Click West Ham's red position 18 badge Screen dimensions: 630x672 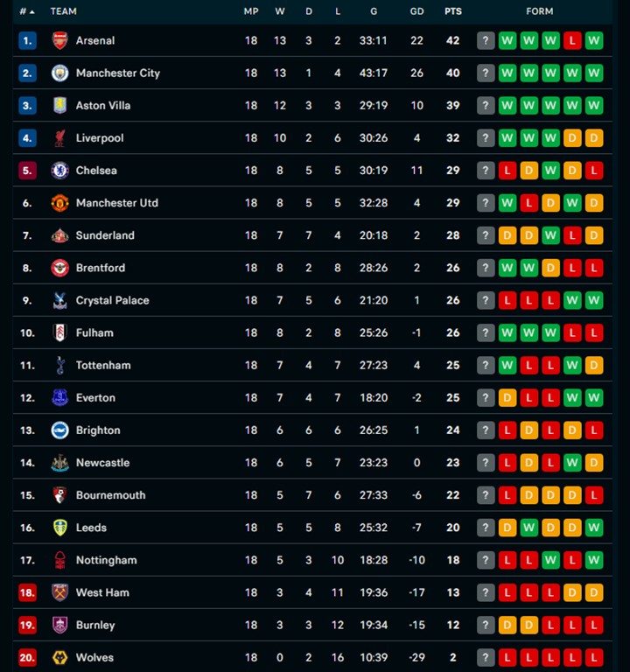[27, 592]
